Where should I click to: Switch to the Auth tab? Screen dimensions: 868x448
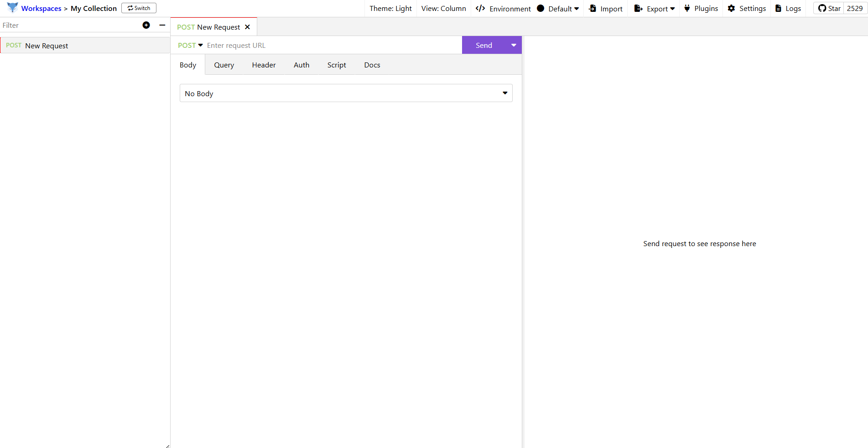pyautogui.click(x=301, y=65)
